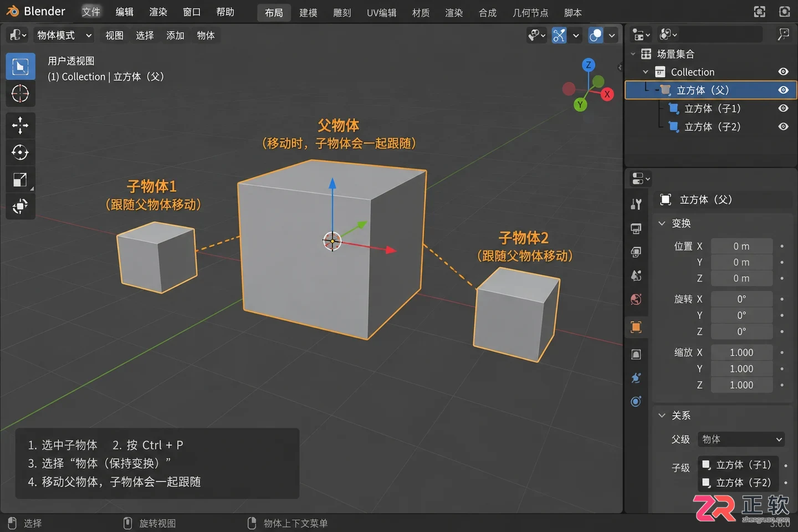Screen dimensions: 798x532
Task: Hide 立方体（子2）using its eye icon
Action: click(783, 126)
